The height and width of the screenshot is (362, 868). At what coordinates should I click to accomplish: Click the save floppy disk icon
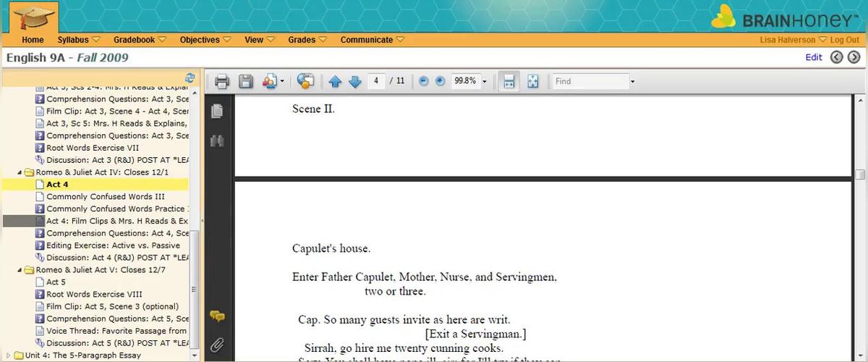click(246, 82)
